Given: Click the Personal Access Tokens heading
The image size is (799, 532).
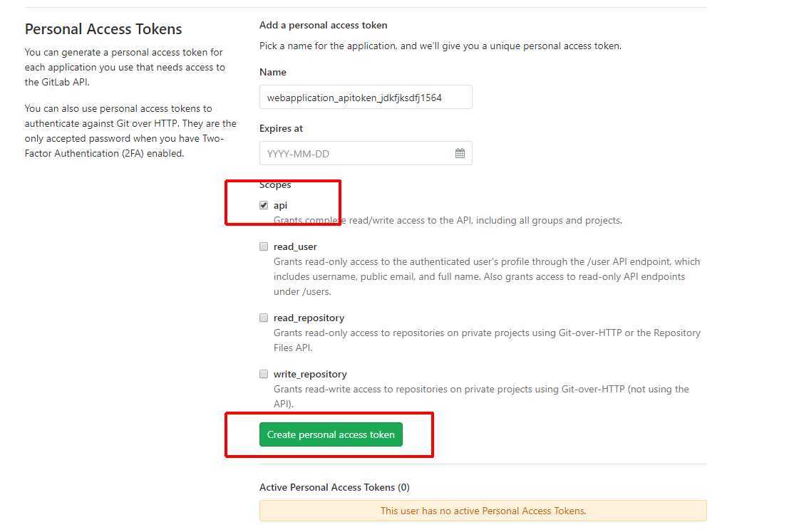Looking at the screenshot, I should click(x=103, y=29).
